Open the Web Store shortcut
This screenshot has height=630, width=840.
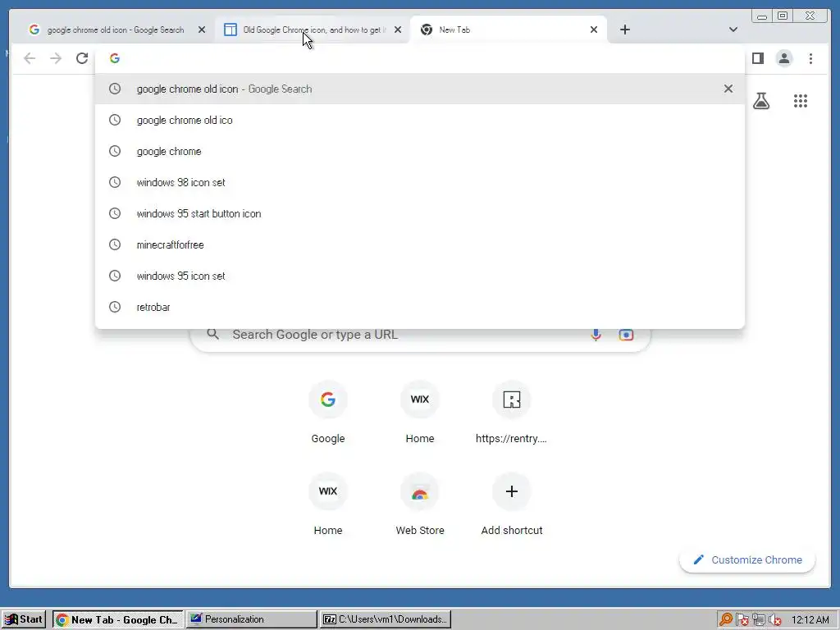coord(420,504)
